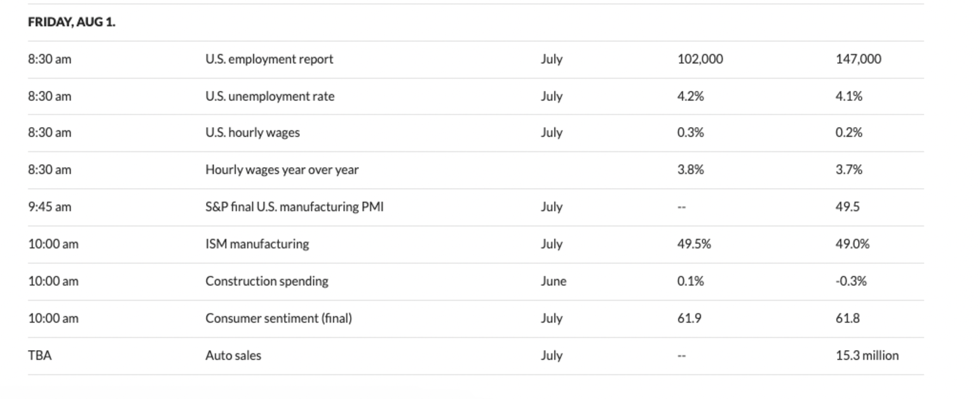Click S&P final U.S. manufacturing PMI
Screen dimensions: 980x399
[x=294, y=207]
